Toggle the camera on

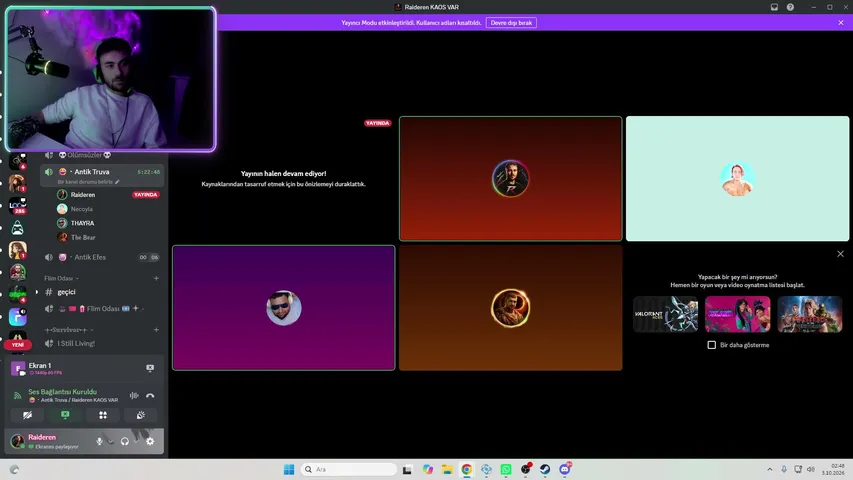27,415
